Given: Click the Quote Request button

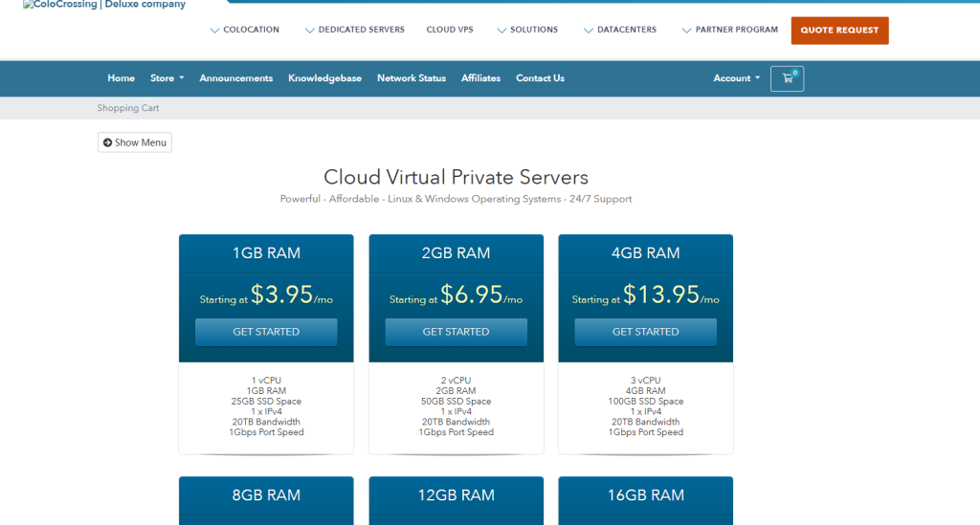Looking at the screenshot, I should 839,31.
